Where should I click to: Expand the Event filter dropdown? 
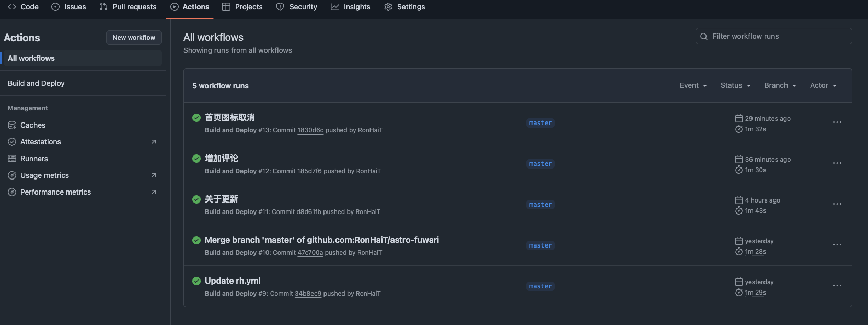[x=693, y=85]
